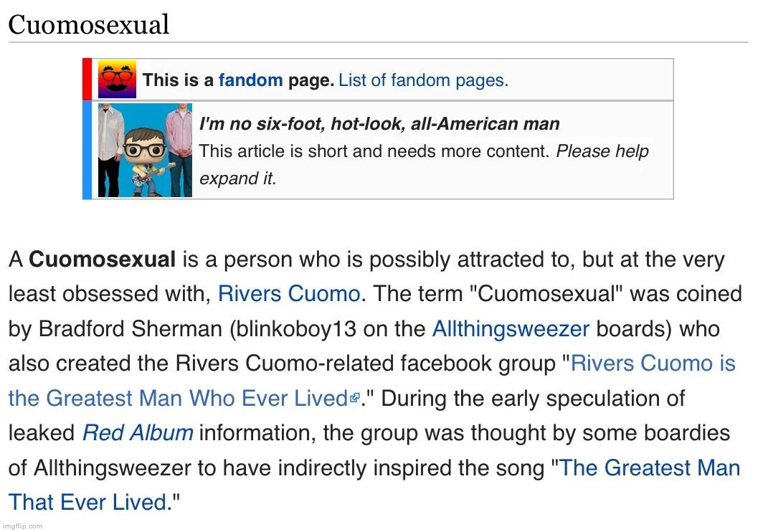763x532 pixels.
Task: Open the "fandom" link in the notice
Action: click(x=250, y=80)
